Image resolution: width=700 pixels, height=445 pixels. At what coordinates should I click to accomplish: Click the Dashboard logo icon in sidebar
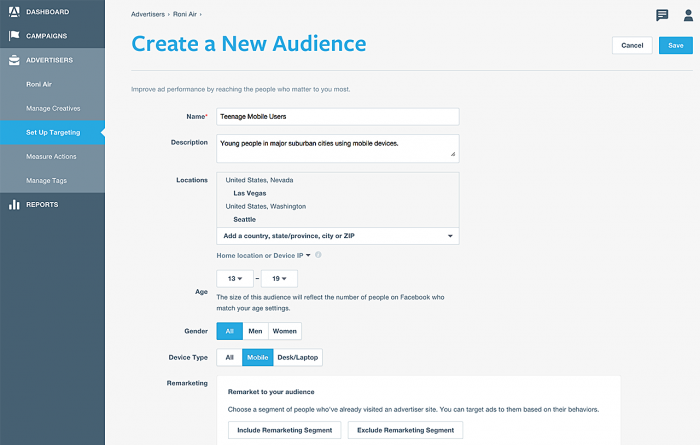coord(13,12)
